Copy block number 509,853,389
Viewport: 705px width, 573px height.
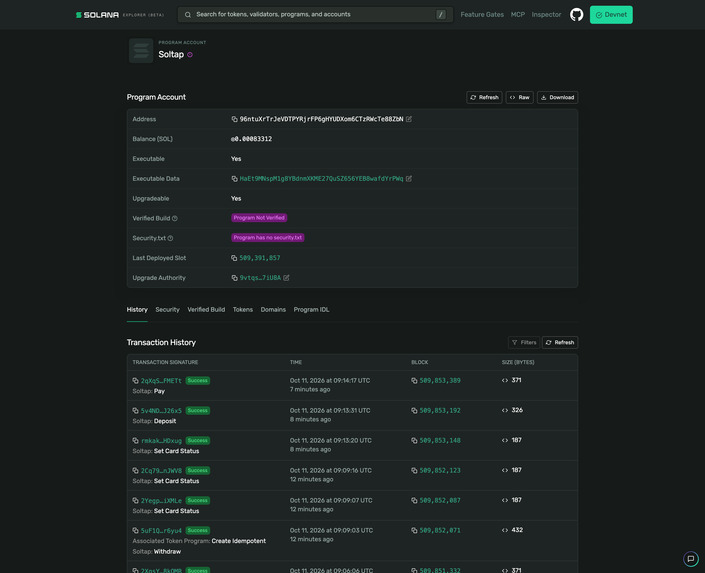[414, 381]
